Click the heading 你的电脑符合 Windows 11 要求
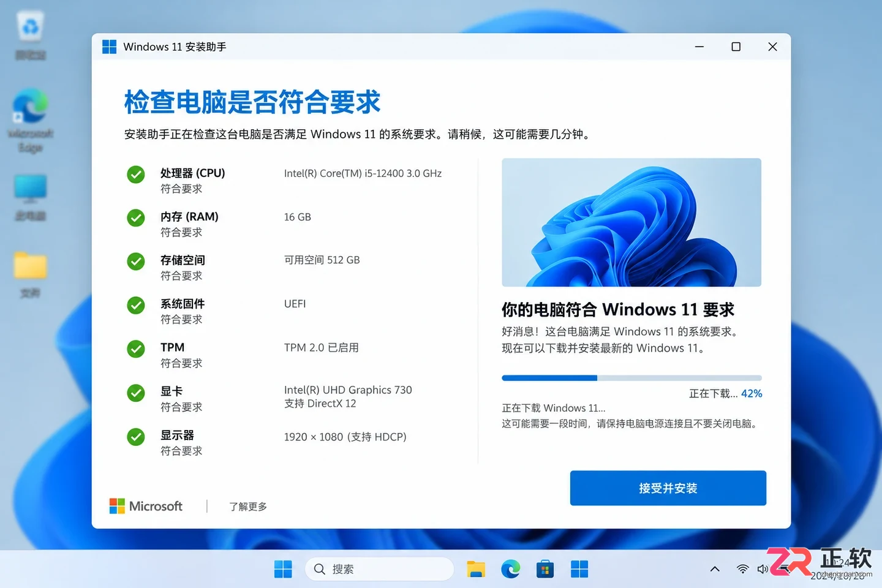Image resolution: width=882 pixels, height=588 pixels. [618, 309]
